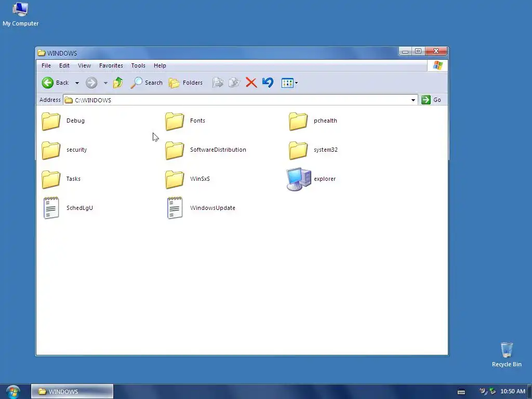Viewport: 532px width, 399px height.
Task: Toggle the Folders pane button
Action: click(x=185, y=83)
